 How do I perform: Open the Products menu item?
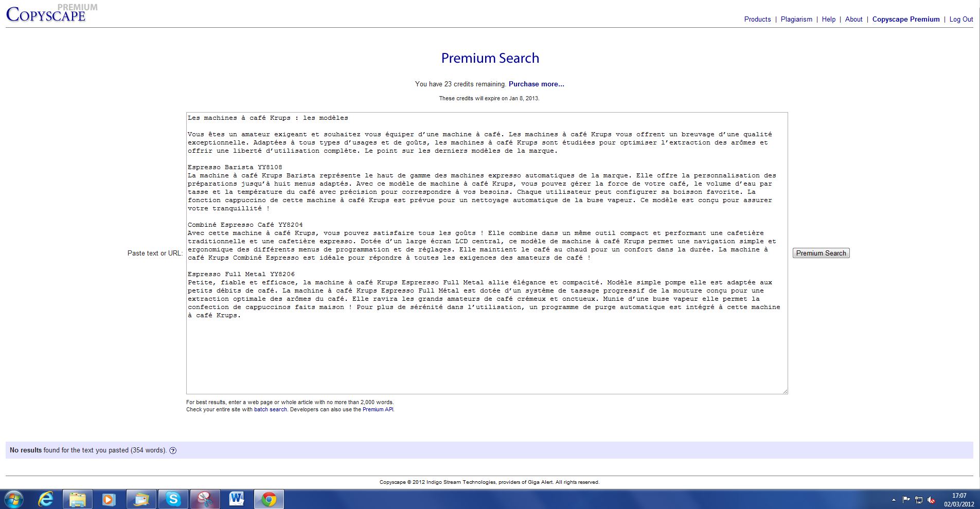(x=757, y=20)
